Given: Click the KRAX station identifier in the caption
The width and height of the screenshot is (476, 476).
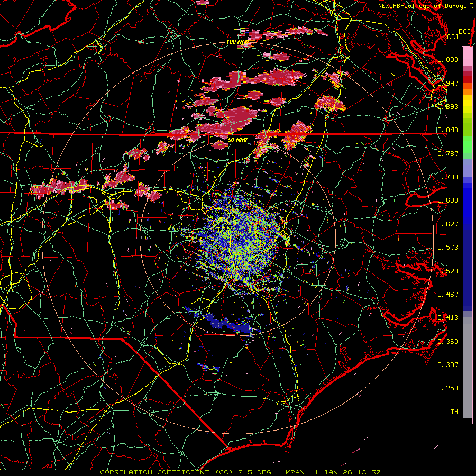Looking at the screenshot, I should click(x=296, y=472).
